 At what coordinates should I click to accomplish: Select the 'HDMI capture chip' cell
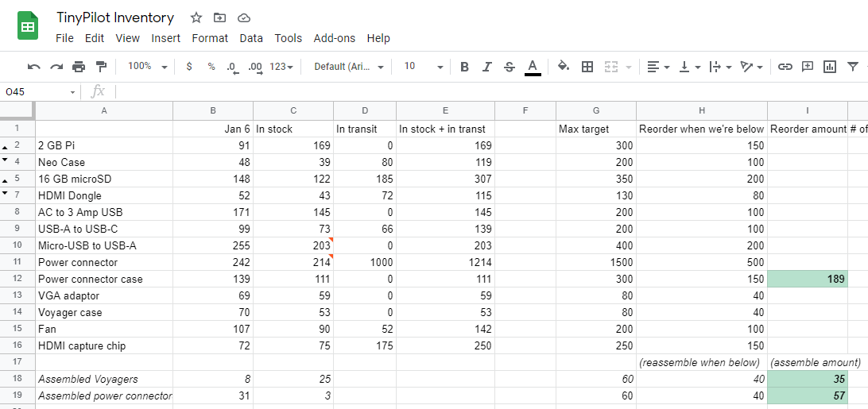[x=104, y=346]
